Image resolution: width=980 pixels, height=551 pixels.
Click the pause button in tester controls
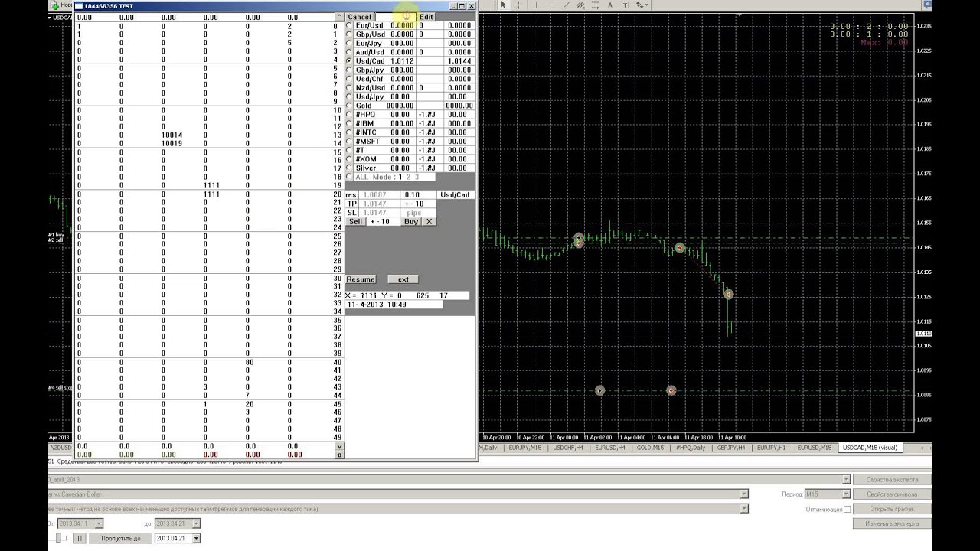[80, 538]
